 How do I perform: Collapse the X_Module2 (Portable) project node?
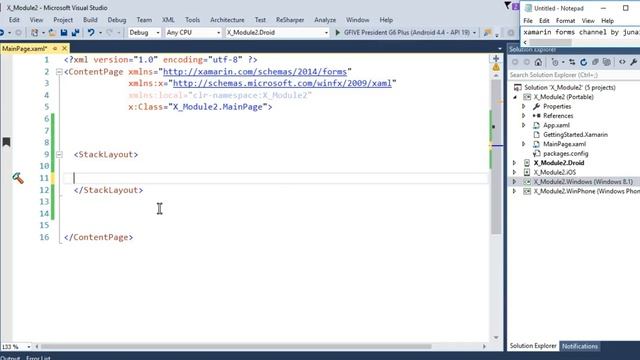pyautogui.click(x=515, y=97)
